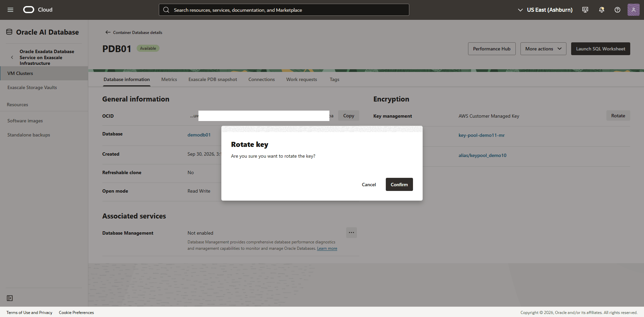This screenshot has width=644, height=317.
Task: Open Oracle Exadata Database Service on Exascale Infrastructure
Action: click(47, 57)
